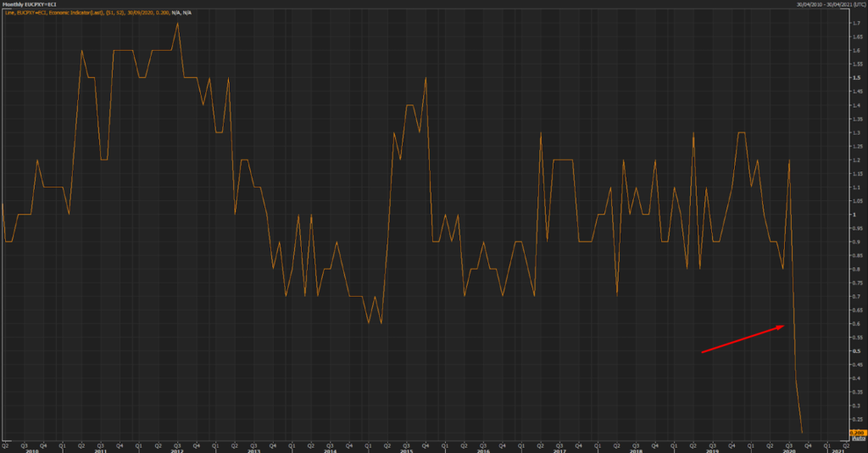This screenshot has height=453, width=868.
Task: Click the Auto scale button
Action: click(856, 439)
